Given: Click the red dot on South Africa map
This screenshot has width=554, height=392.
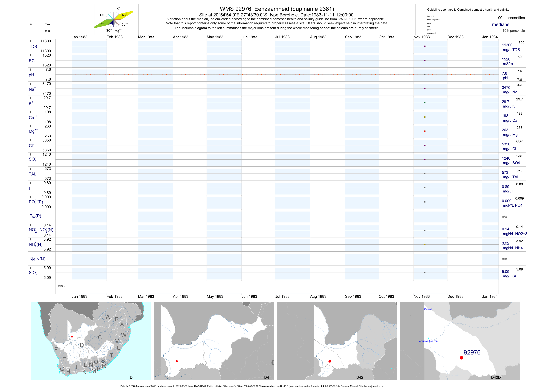Looking at the screenshot, I should point(72,337).
